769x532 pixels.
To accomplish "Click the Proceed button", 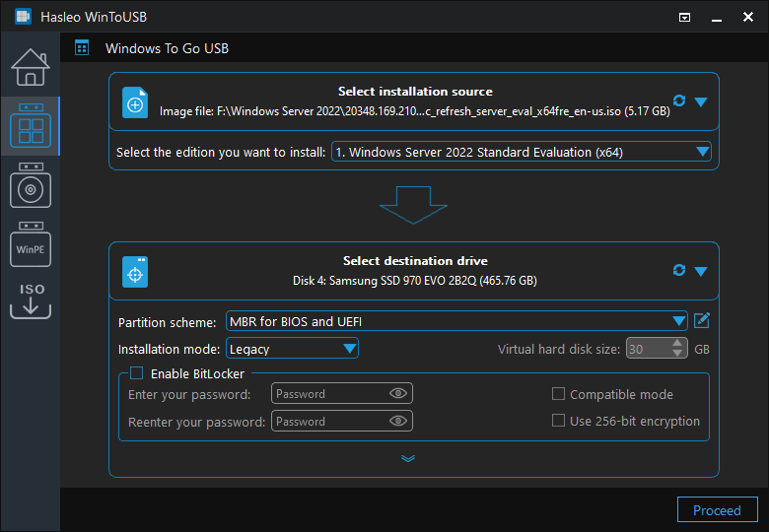I will (x=717, y=510).
